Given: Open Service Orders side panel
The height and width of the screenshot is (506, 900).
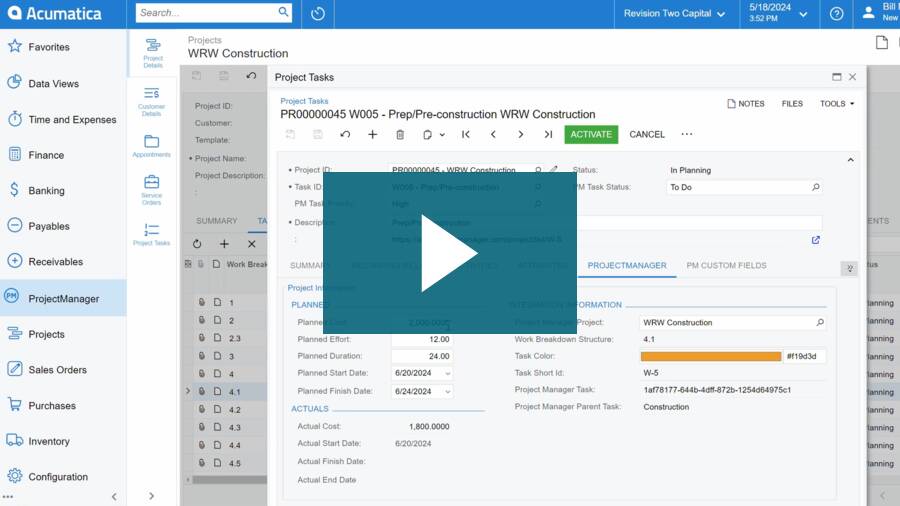Looking at the screenshot, I should click(x=152, y=190).
